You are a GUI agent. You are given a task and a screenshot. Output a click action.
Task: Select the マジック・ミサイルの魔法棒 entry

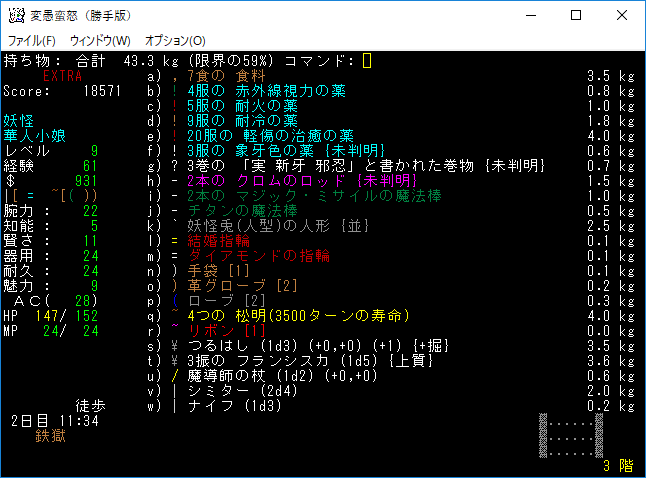coord(290,196)
